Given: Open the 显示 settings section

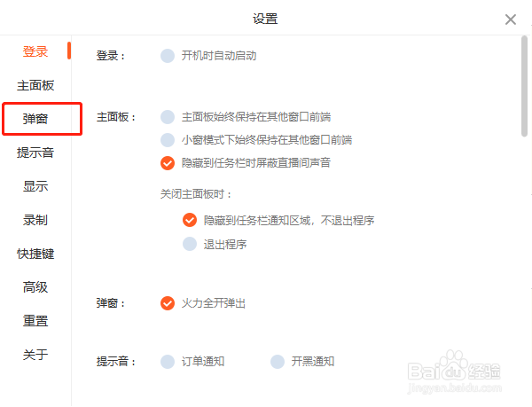Looking at the screenshot, I should (35, 186).
